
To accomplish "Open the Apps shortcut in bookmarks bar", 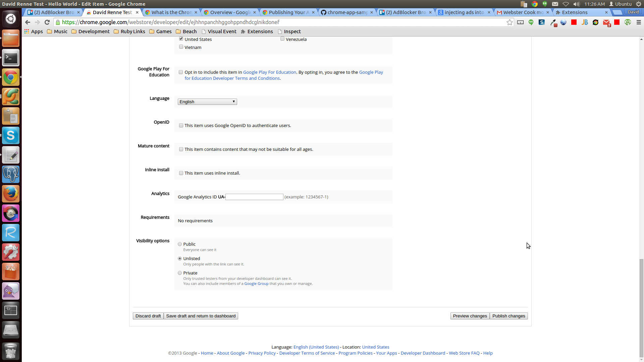I will pyautogui.click(x=34, y=32).
